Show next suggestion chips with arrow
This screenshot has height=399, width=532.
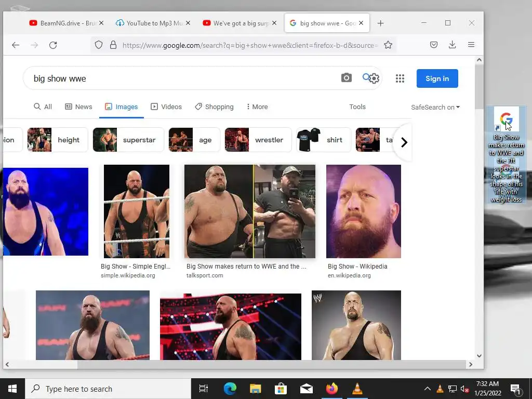click(x=404, y=142)
